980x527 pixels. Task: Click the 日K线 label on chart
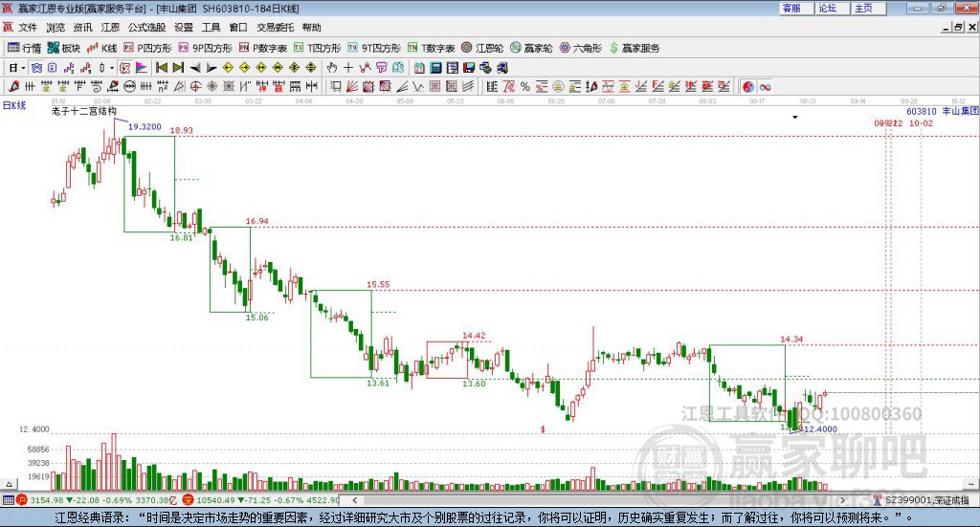(14, 105)
